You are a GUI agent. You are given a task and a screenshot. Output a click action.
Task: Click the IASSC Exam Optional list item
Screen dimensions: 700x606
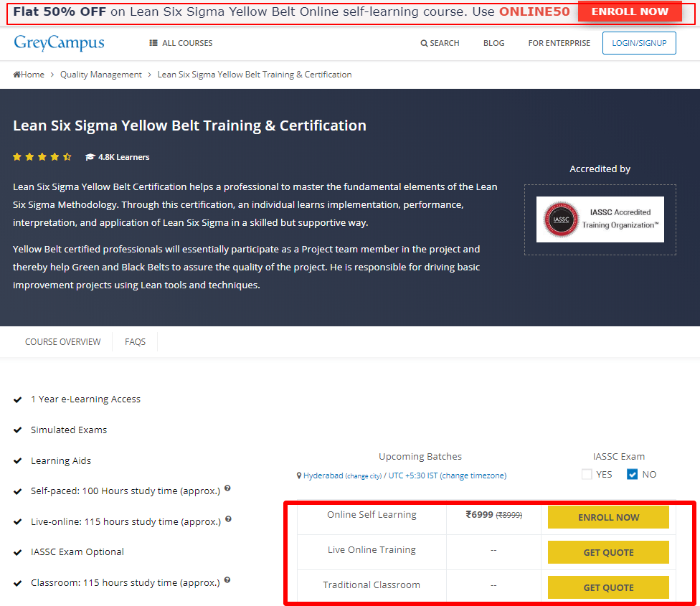[77, 552]
